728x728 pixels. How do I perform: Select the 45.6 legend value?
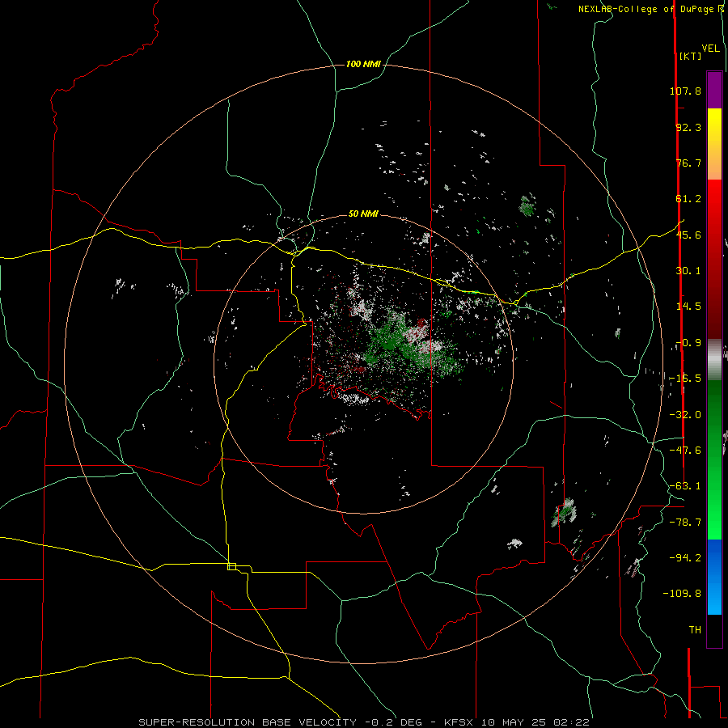(x=688, y=235)
